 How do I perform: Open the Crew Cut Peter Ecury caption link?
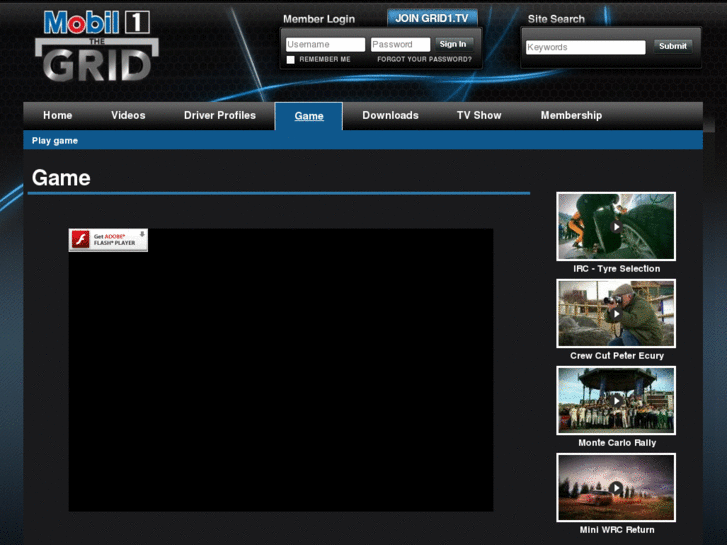point(617,356)
